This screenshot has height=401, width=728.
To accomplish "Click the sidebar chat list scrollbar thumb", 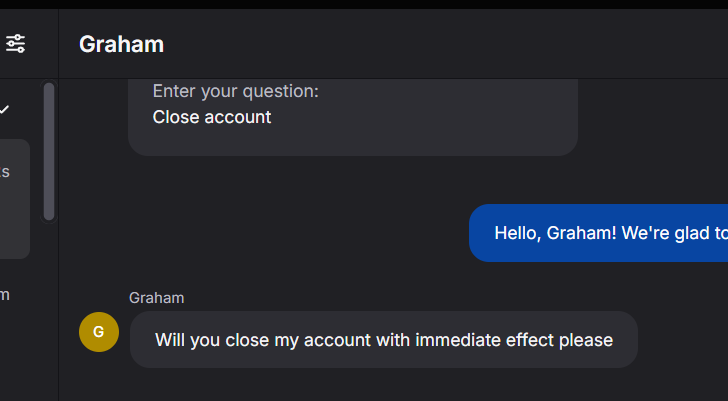I will pyautogui.click(x=49, y=152).
